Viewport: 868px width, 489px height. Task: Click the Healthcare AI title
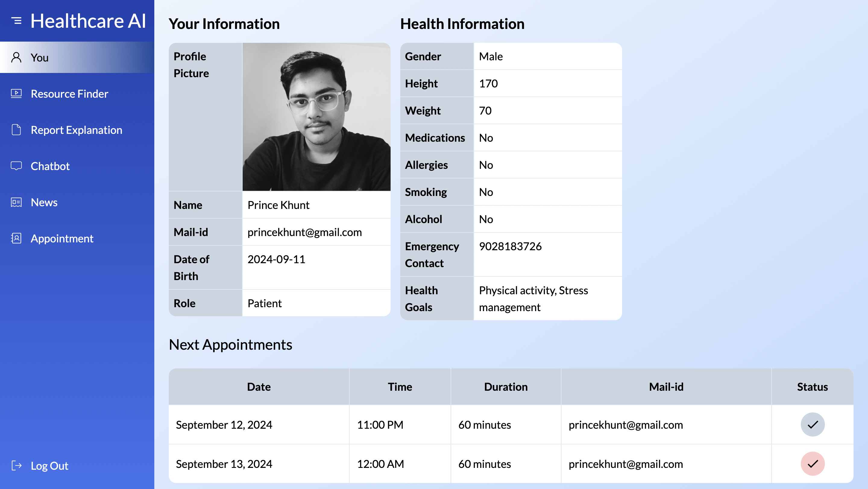[88, 21]
